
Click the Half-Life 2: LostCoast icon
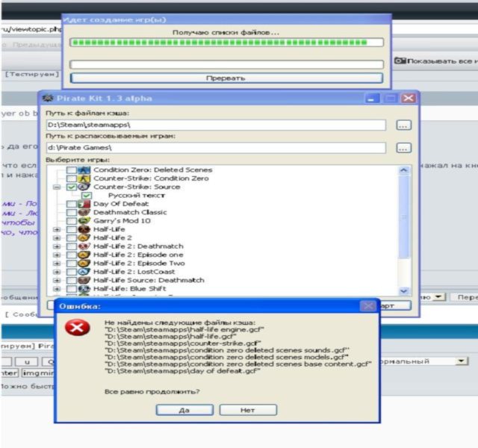tap(84, 272)
